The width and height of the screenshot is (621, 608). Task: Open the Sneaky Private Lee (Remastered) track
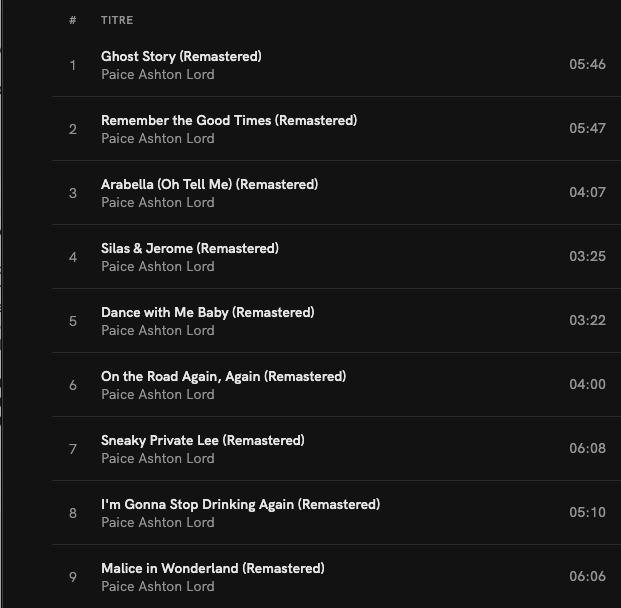(x=202, y=441)
